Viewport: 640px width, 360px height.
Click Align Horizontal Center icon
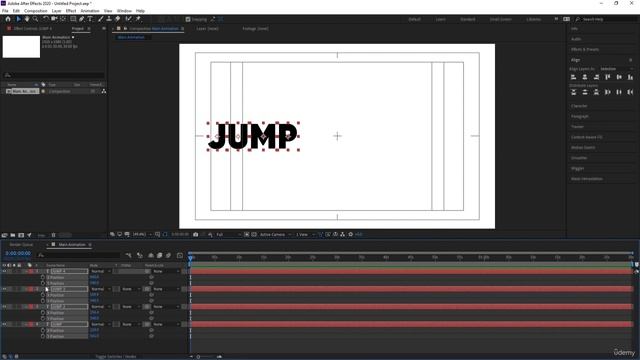click(585, 77)
